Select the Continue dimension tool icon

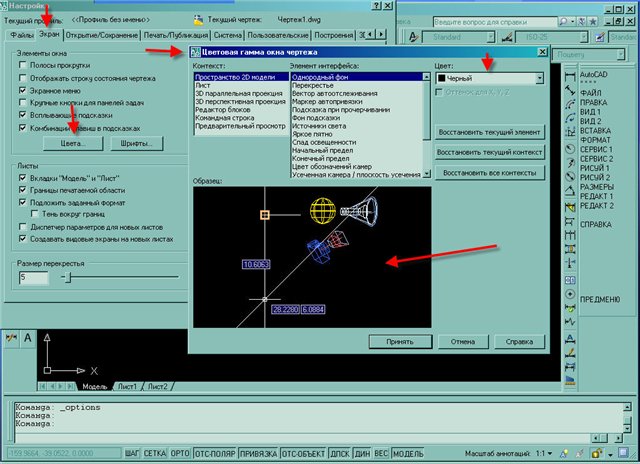click(x=570, y=235)
